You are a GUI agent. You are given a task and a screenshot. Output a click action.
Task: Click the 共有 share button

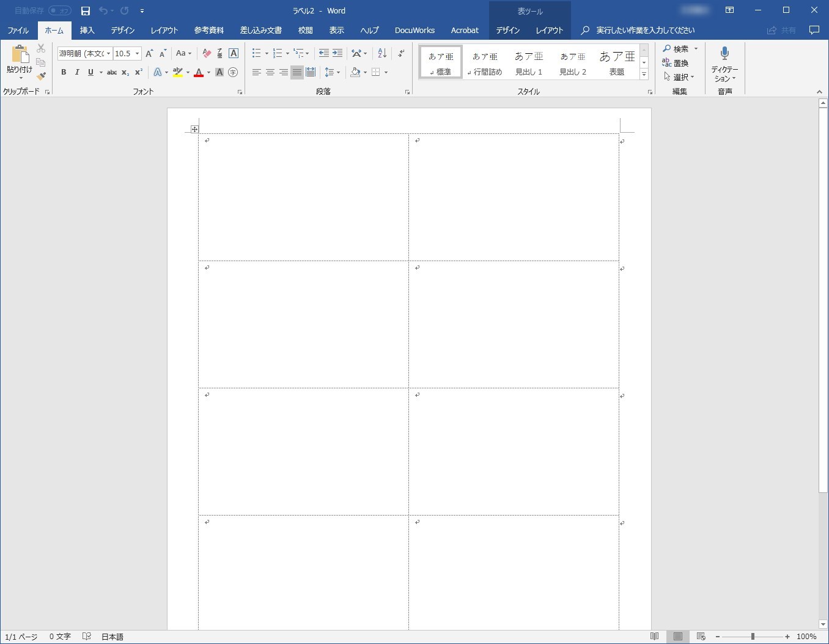tap(781, 30)
